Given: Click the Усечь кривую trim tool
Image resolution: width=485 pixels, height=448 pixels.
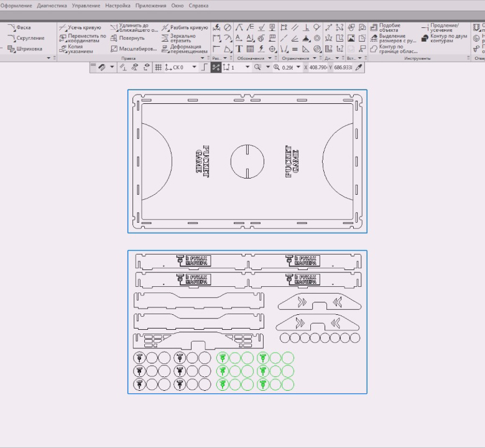Looking at the screenshot, I should [x=80, y=27].
